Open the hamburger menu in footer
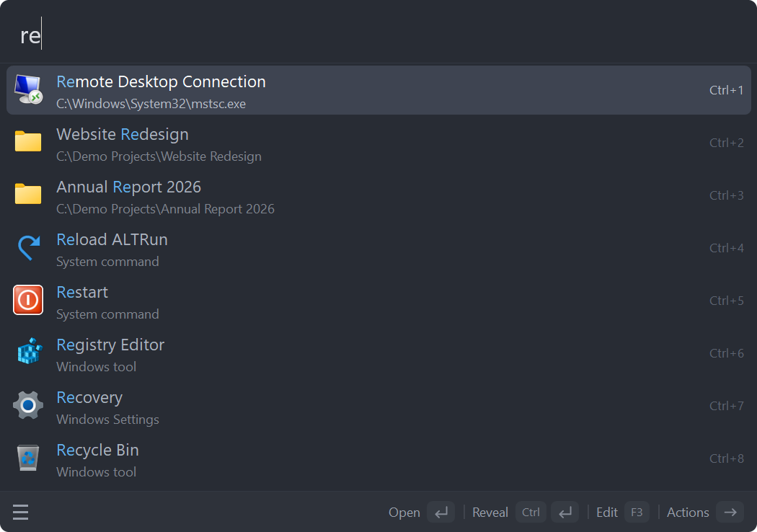Image resolution: width=757 pixels, height=532 pixels. [20, 513]
